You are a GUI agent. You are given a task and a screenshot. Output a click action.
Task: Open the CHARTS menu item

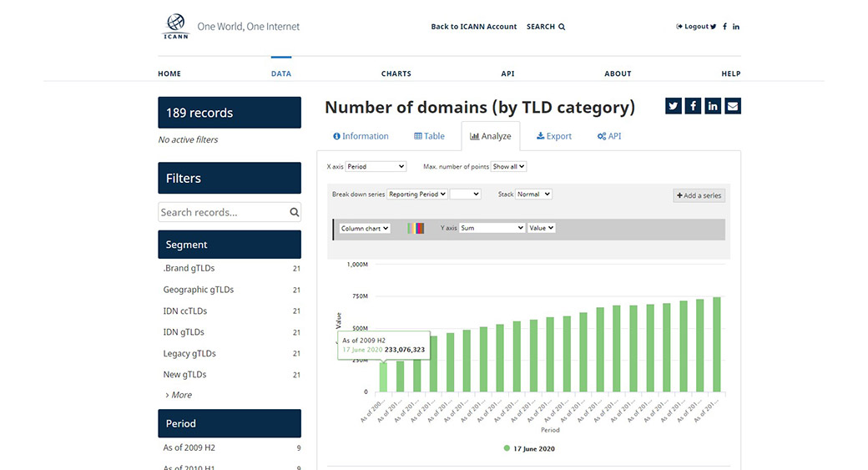point(396,73)
